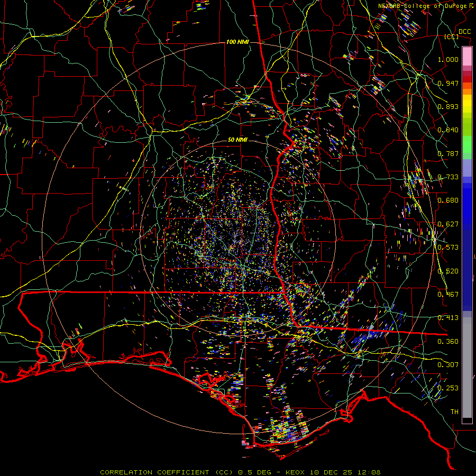Click the CORRELATION COEFFICIENT (CC) caption text

[x=167, y=472]
